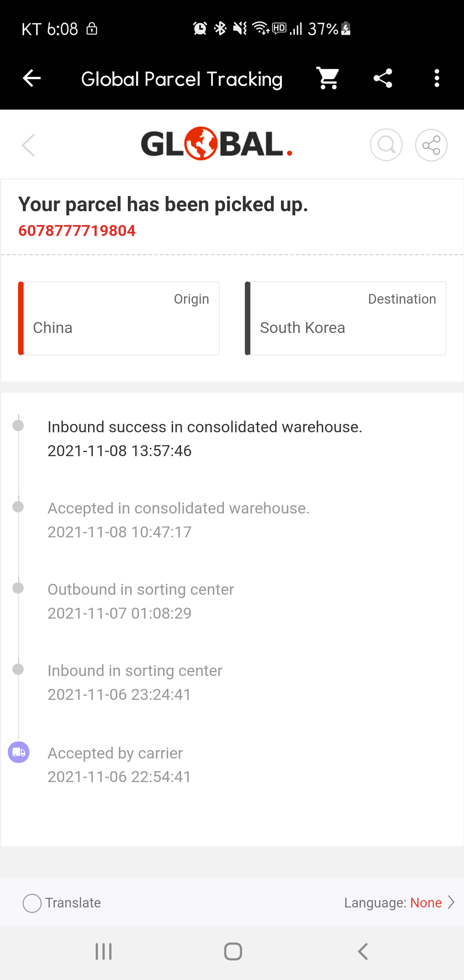The width and height of the screenshot is (464, 980).
Task: Tap the search magnifier circle icon
Action: (386, 145)
